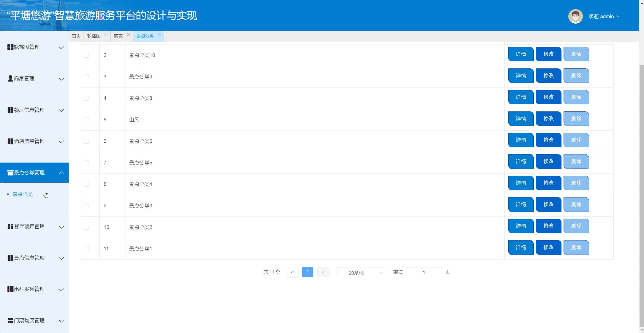Close the 商家 tab using X icon
Viewport: 644px width, 333px height.
128,35
